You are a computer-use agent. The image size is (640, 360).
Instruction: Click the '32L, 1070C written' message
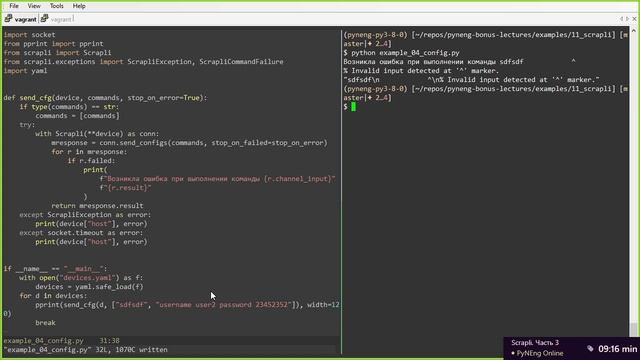coord(131,350)
